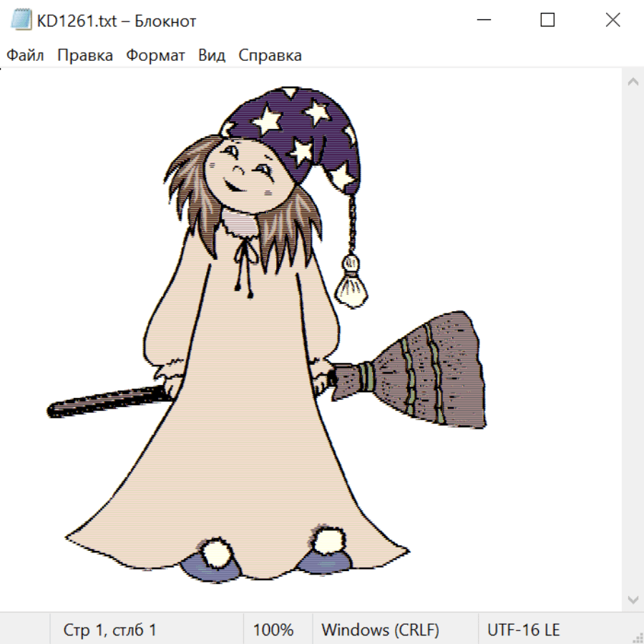Open the Правка menu

point(85,56)
